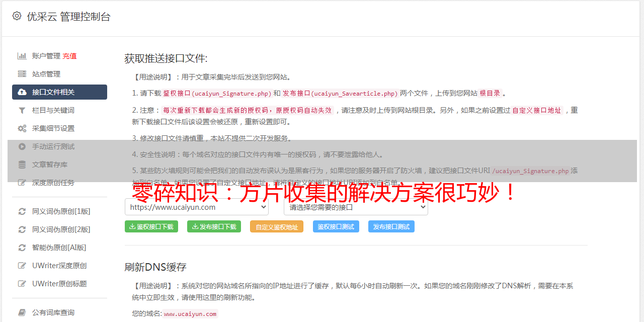Click the edit icon next to UWriter原创标题
This screenshot has width=644, height=322.
click(x=22, y=284)
